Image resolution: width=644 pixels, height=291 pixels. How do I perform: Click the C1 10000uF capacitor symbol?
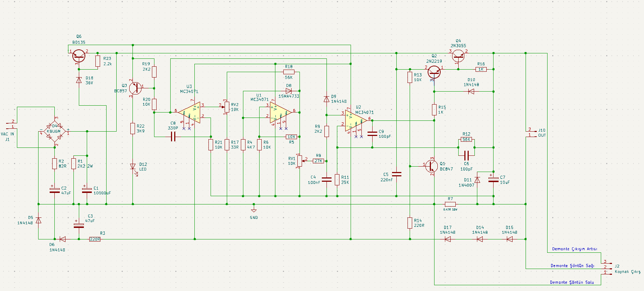(x=87, y=190)
